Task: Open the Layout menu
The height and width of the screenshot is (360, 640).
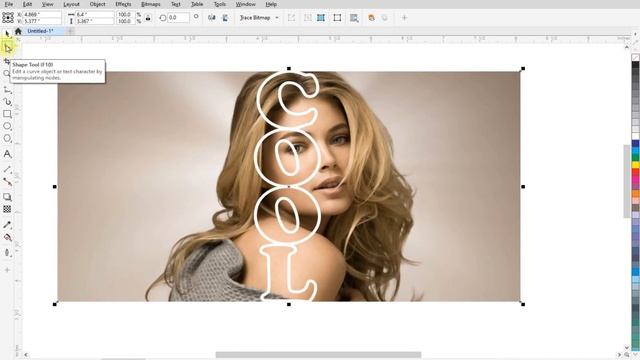Action: coord(71,4)
